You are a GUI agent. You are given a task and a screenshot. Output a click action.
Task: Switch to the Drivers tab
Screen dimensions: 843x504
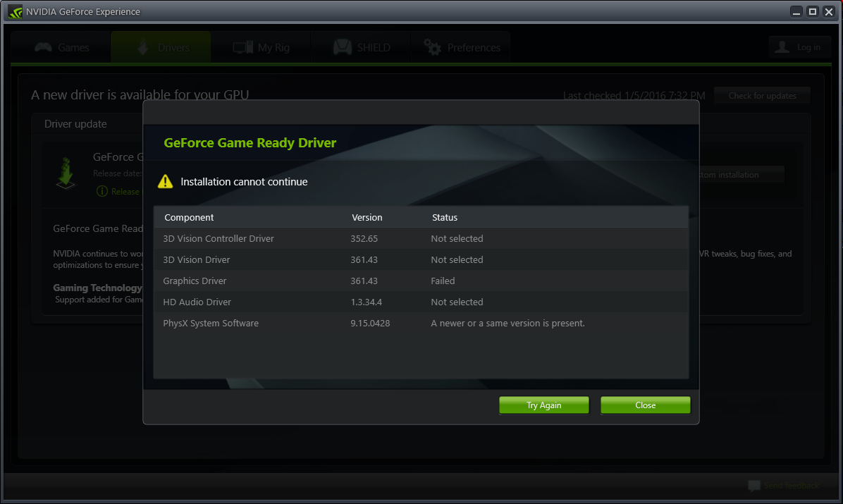tap(161, 47)
